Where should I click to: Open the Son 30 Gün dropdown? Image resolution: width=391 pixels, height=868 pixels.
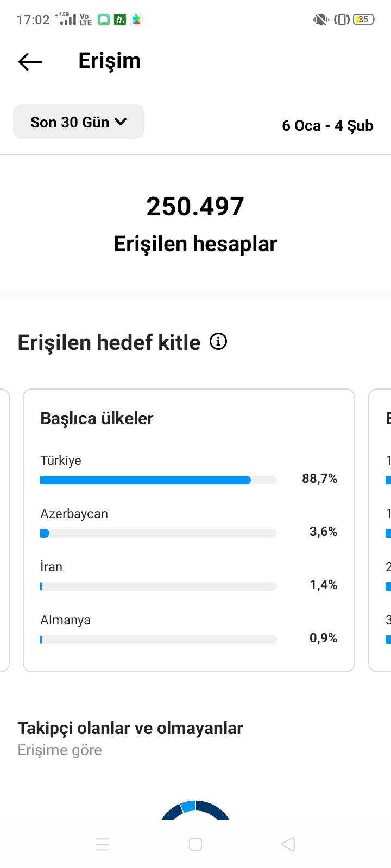tap(79, 122)
